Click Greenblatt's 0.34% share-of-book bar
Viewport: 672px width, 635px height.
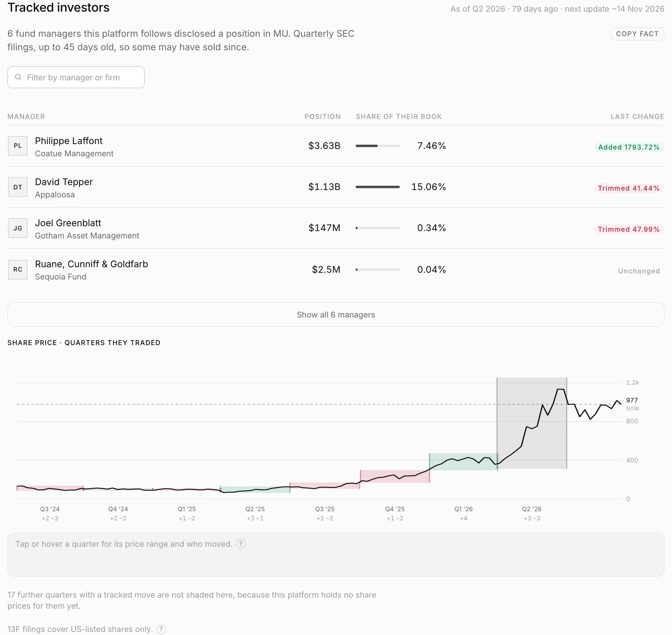(x=377, y=228)
